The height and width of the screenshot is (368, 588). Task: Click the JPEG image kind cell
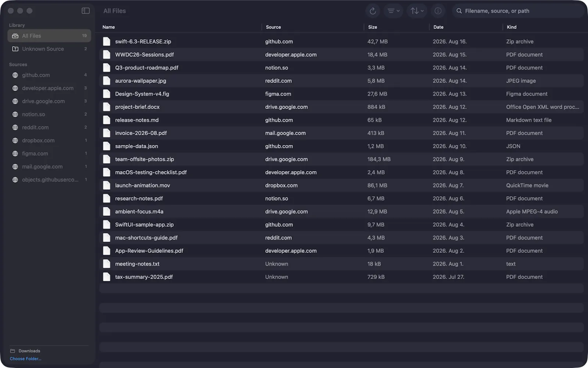click(521, 81)
